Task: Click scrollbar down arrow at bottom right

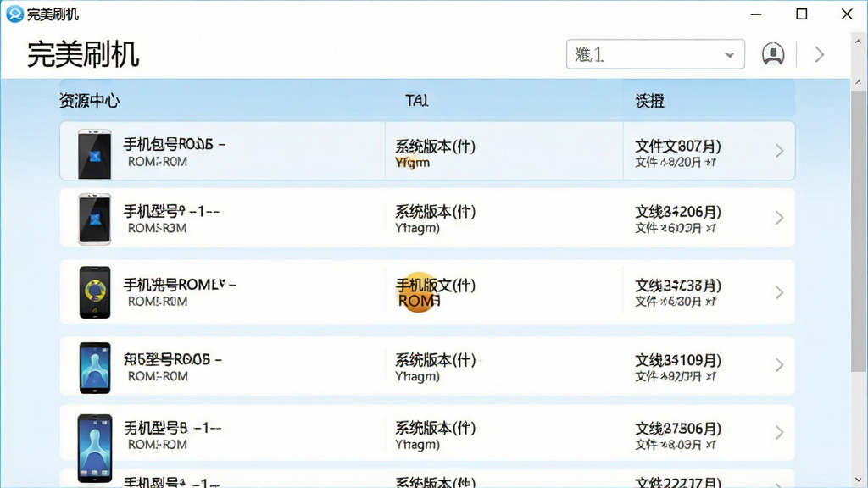Action: point(859,480)
